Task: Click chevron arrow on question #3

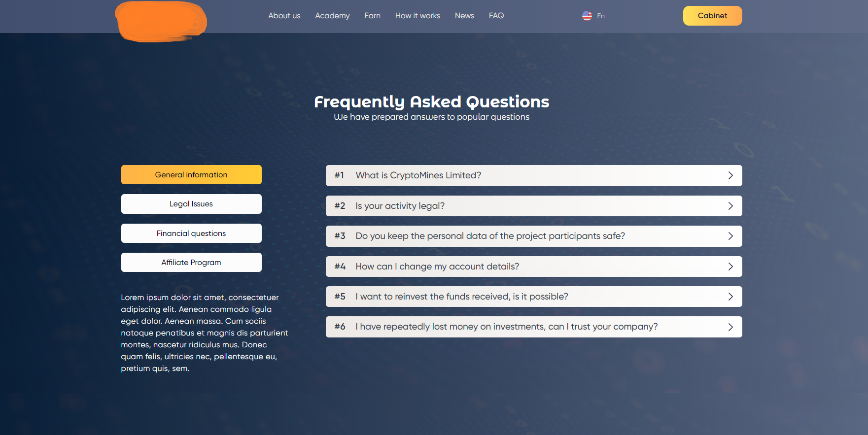Action: pyautogui.click(x=730, y=236)
